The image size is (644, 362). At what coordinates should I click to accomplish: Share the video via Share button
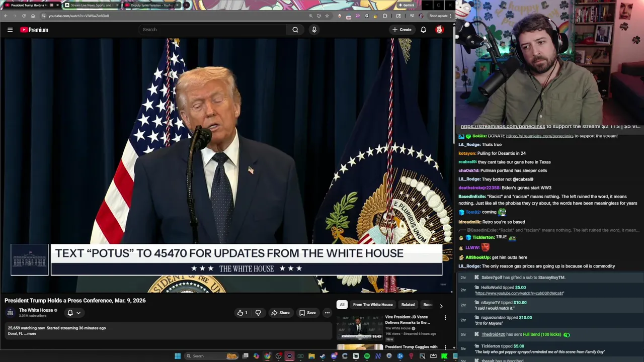tap(280, 313)
